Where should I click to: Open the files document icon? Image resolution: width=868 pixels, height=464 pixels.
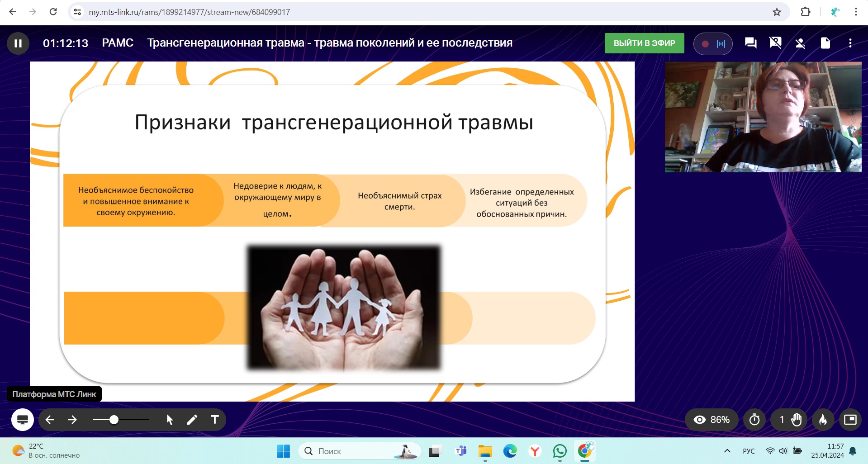[x=825, y=43]
